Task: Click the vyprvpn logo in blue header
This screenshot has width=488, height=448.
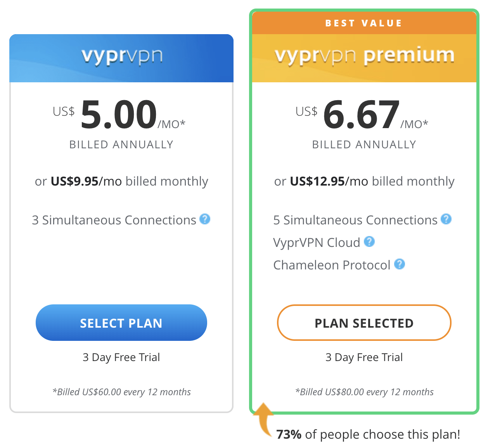Action: (x=122, y=57)
